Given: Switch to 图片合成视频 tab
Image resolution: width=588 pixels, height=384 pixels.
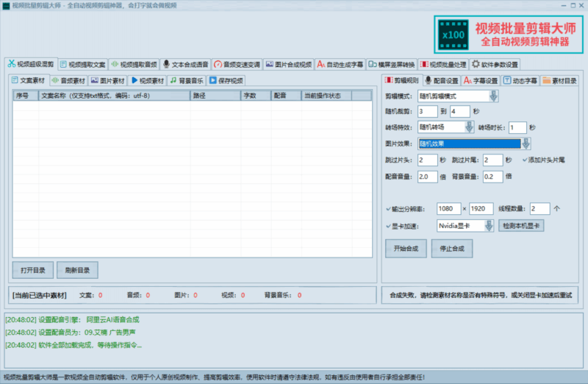Looking at the screenshot, I should coord(288,65).
